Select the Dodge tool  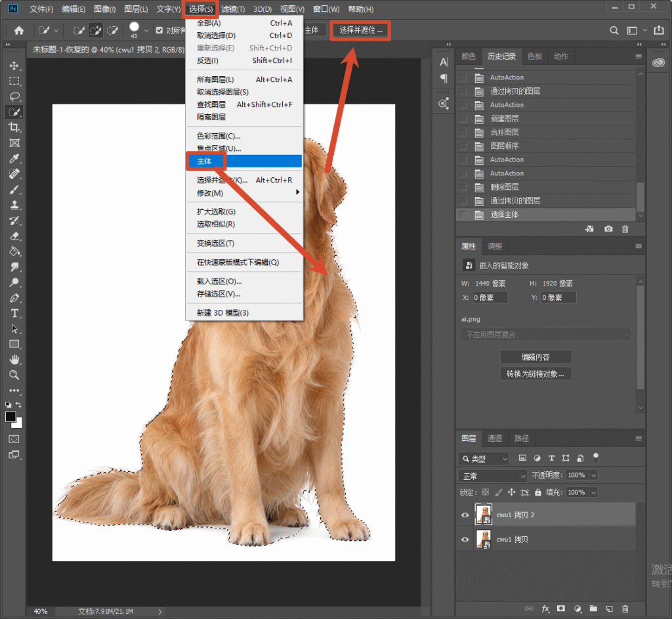(x=14, y=282)
